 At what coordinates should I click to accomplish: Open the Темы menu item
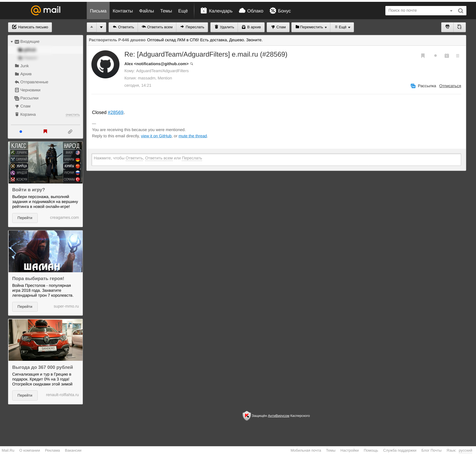click(166, 11)
